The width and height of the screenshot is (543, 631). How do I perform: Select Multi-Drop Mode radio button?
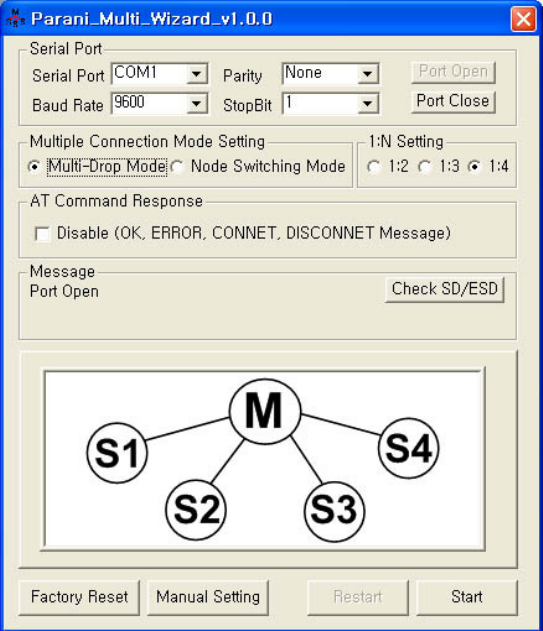35,166
